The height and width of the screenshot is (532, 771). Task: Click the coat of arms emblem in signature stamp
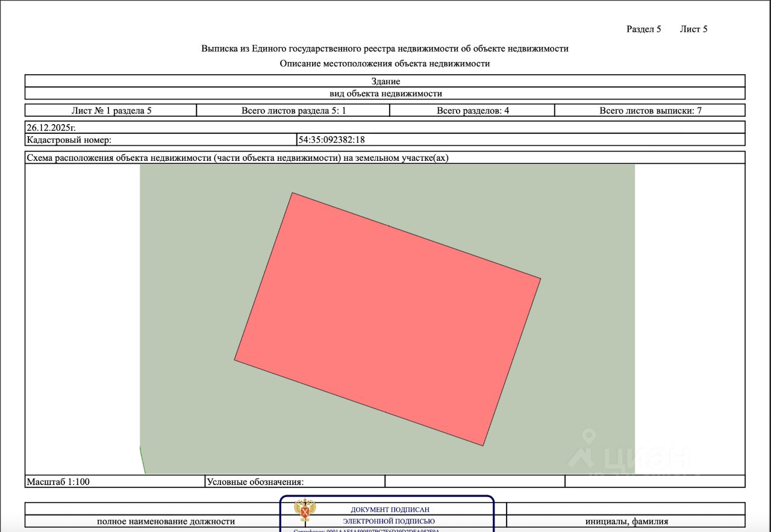click(305, 510)
